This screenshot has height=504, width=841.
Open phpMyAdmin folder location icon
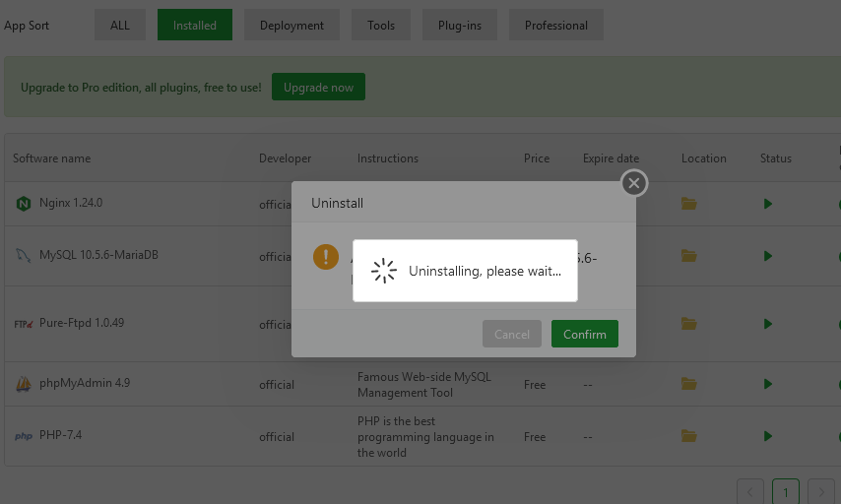pyautogui.click(x=689, y=384)
